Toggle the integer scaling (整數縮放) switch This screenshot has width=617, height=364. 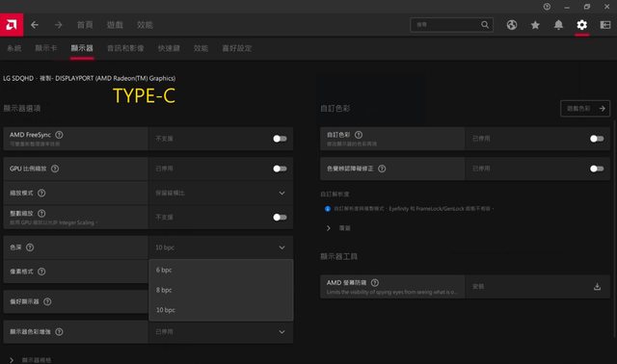pos(280,218)
